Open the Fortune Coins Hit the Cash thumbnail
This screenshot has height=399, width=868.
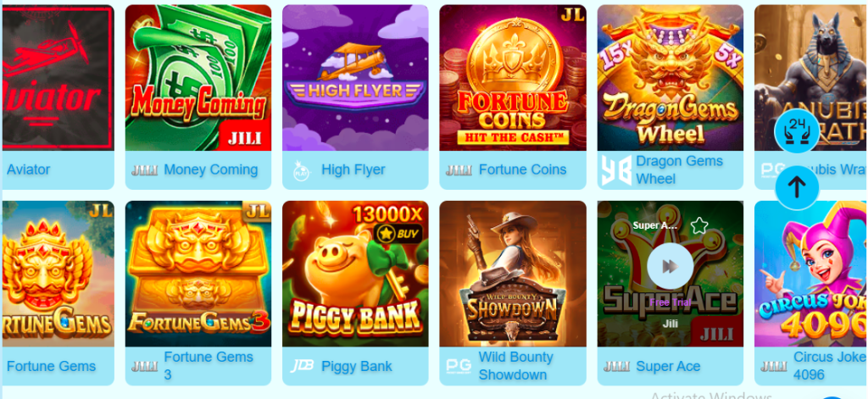tap(513, 77)
